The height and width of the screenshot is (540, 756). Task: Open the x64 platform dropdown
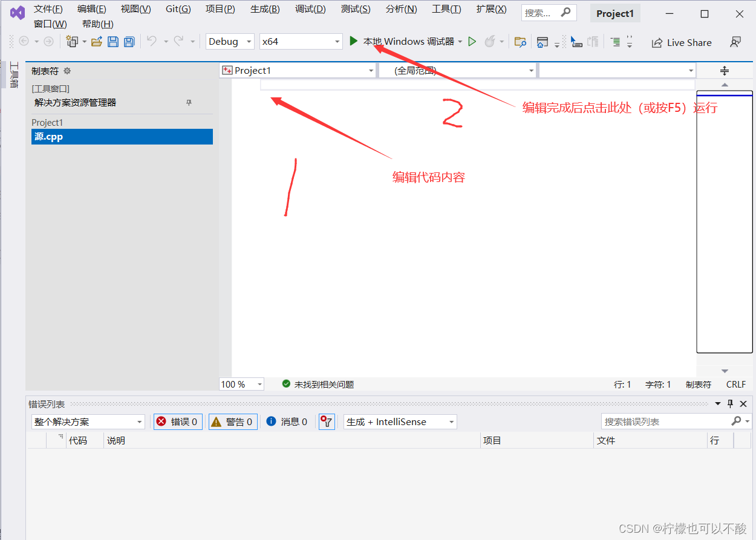[x=301, y=41]
